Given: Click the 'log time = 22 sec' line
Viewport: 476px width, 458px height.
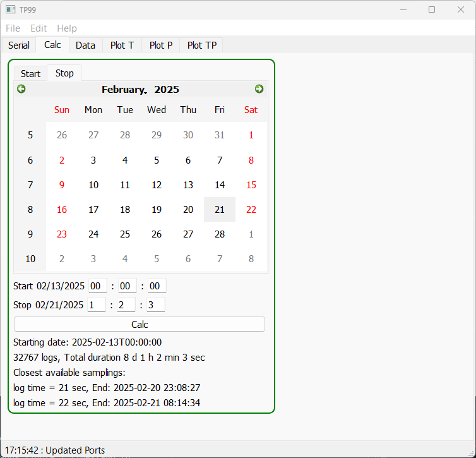Looking at the screenshot, I should pyautogui.click(x=107, y=403).
